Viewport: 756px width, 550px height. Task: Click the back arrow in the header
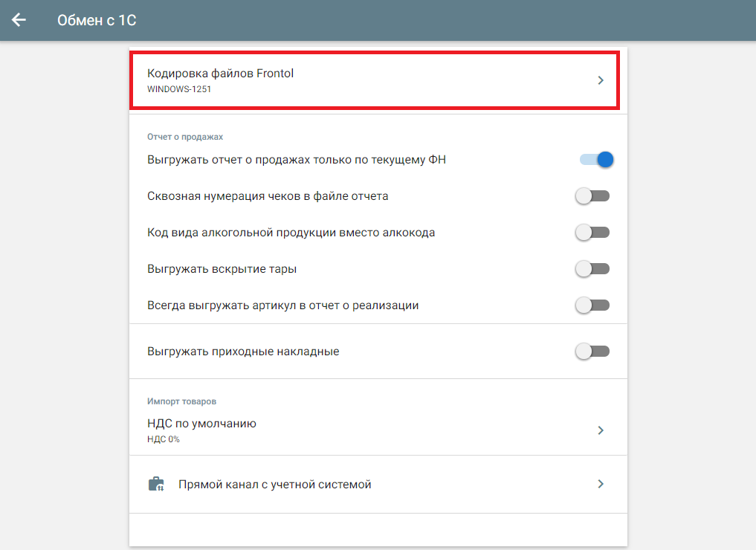(19, 20)
